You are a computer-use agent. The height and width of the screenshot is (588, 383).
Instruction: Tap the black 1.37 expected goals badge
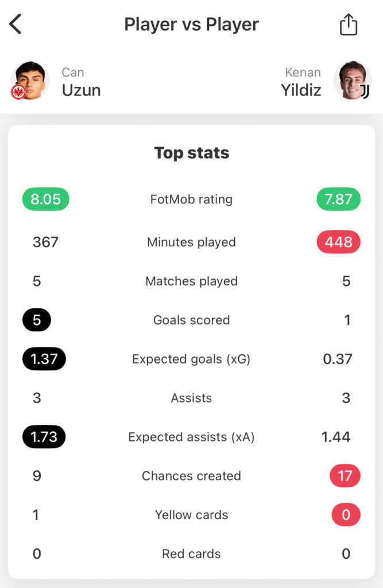point(44,359)
